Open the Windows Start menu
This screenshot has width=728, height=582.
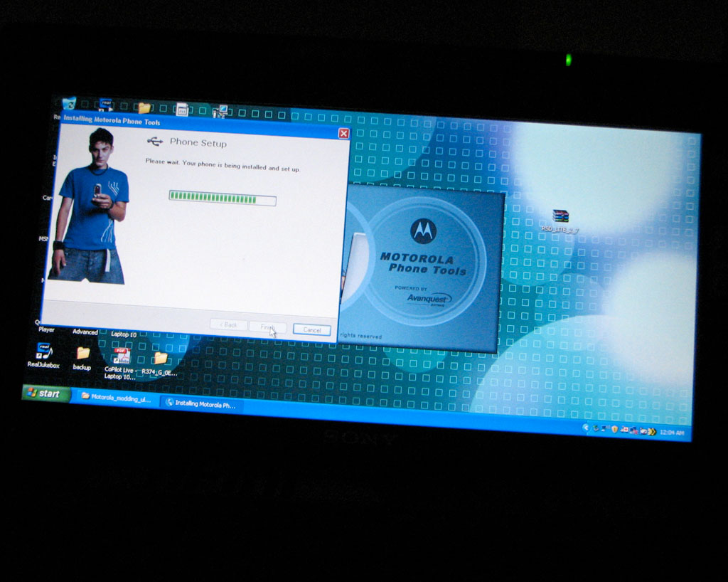coord(45,393)
